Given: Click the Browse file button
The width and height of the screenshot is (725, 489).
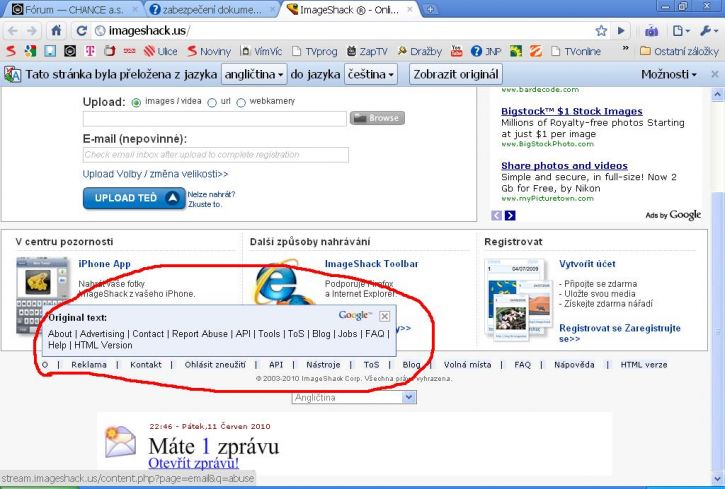Looking at the screenshot, I should [x=377, y=118].
